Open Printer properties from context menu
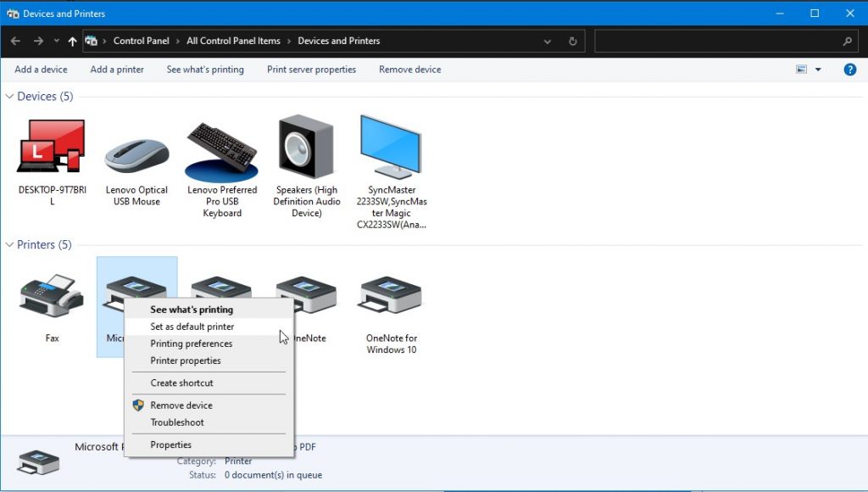This screenshot has width=868, height=492. point(209,361)
